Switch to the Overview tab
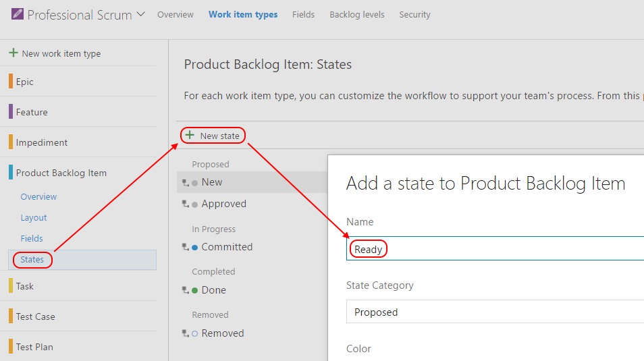644x361 pixels. pos(175,14)
